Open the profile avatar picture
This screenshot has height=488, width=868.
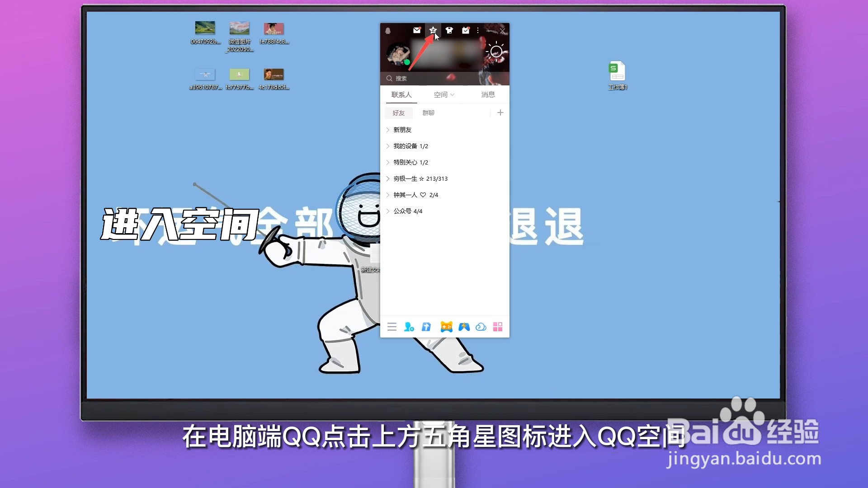[x=398, y=55]
